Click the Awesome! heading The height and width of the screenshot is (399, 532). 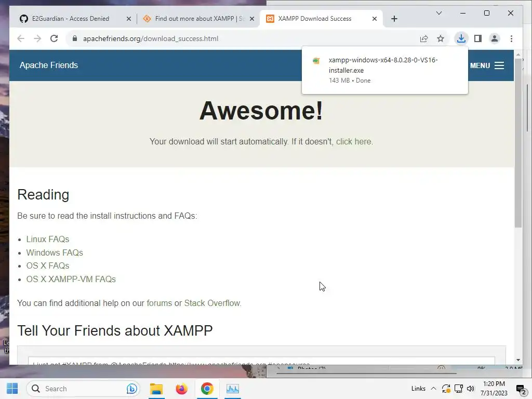[x=261, y=111]
